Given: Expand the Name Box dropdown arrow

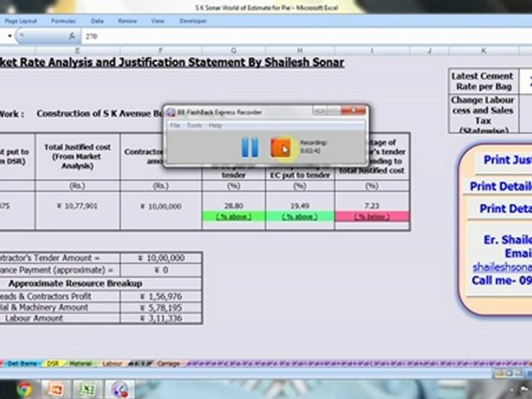Looking at the screenshot, I should pos(10,36).
